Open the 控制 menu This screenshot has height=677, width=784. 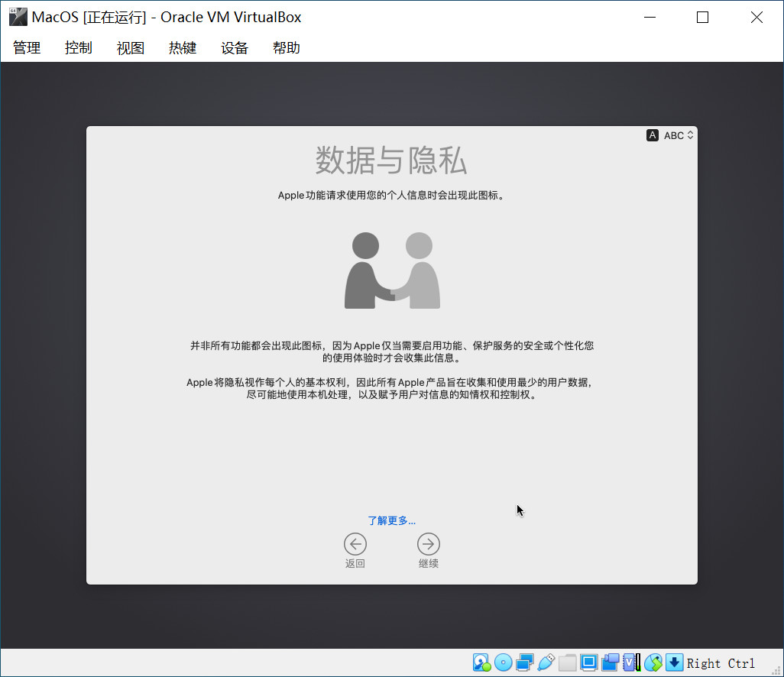(x=79, y=48)
